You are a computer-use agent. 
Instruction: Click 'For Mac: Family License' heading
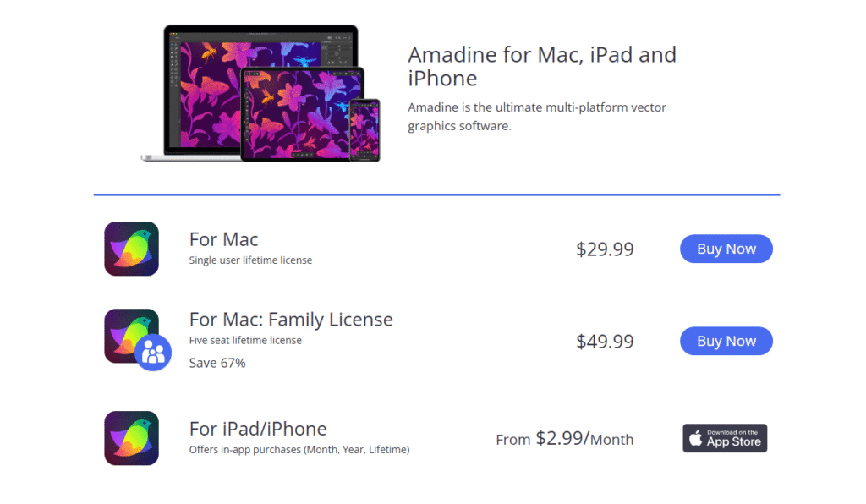click(291, 320)
